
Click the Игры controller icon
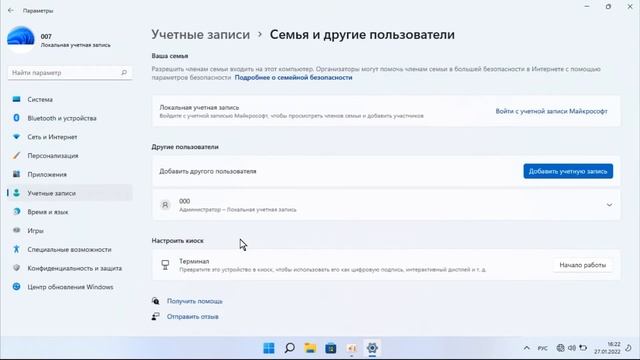[x=16, y=230]
